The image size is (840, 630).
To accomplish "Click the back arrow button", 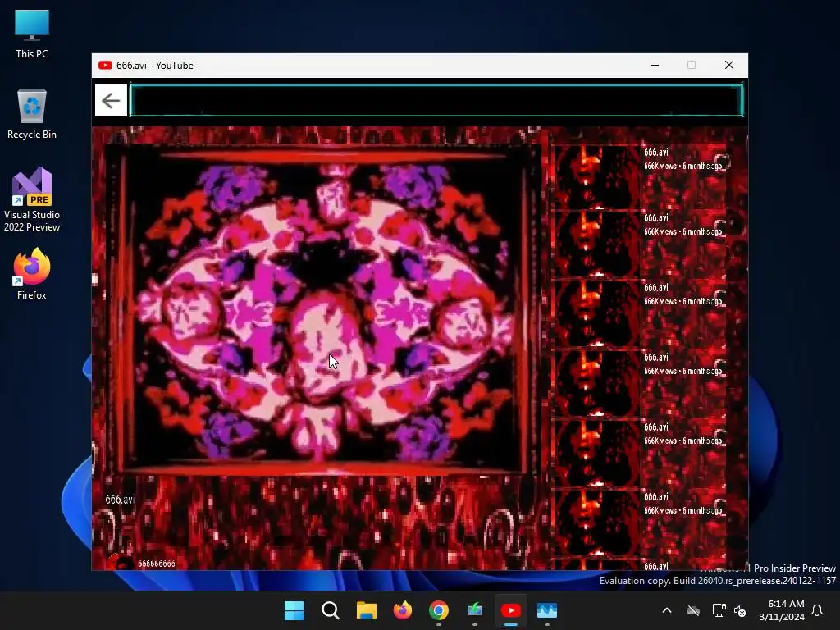I will click(111, 100).
